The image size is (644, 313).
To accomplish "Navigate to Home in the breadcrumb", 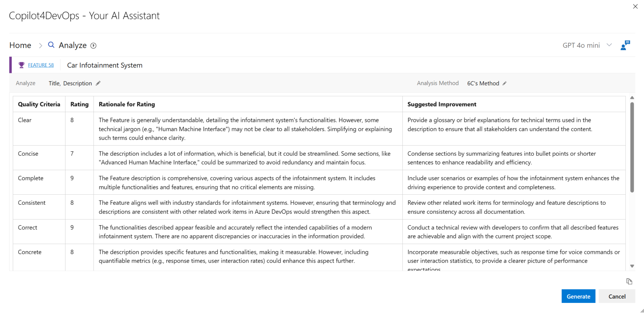I will click(x=20, y=45).
